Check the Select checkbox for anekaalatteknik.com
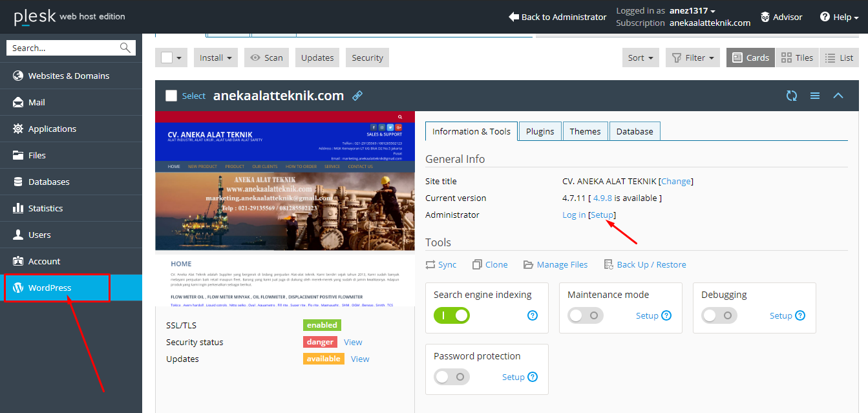Image resolution: width=868 pixels, height=413 pixels. pyautogui.click(x=171, y=96)
